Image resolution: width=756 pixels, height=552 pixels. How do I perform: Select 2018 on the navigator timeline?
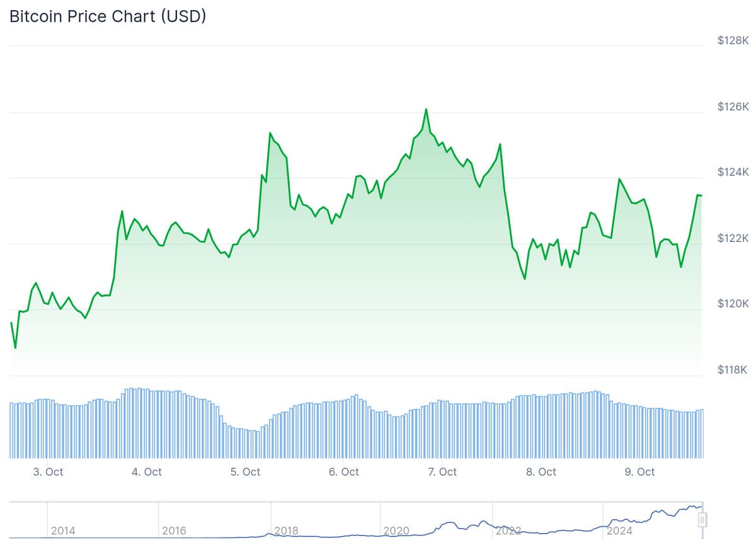click(286, 531)
